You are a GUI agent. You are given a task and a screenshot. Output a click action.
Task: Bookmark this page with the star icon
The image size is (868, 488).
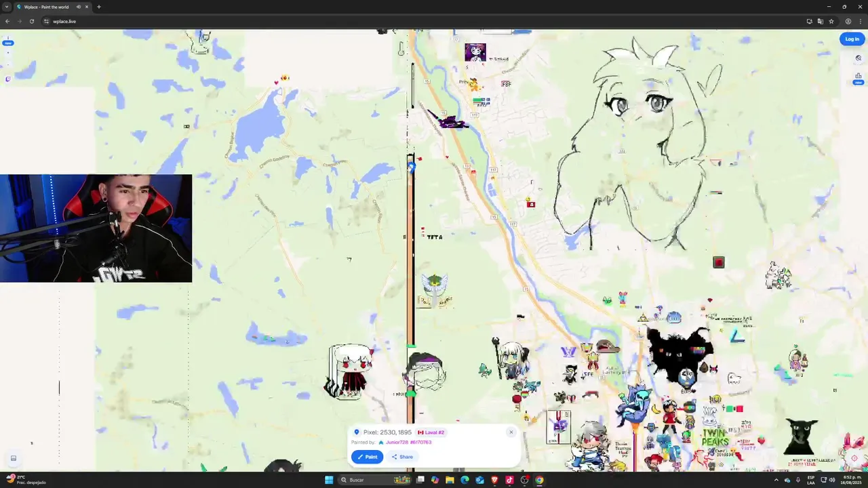(x=831, y=21)
